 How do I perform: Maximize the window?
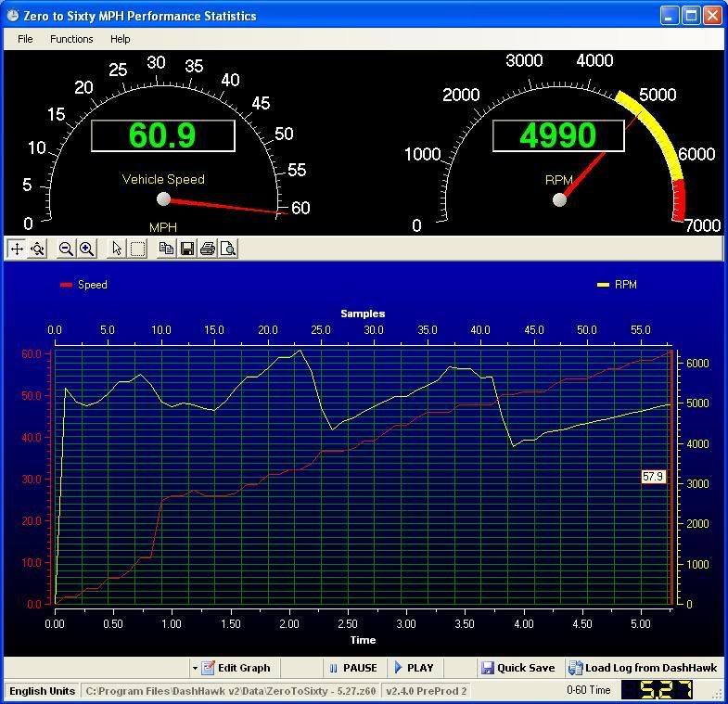click(x=690, y=16)
